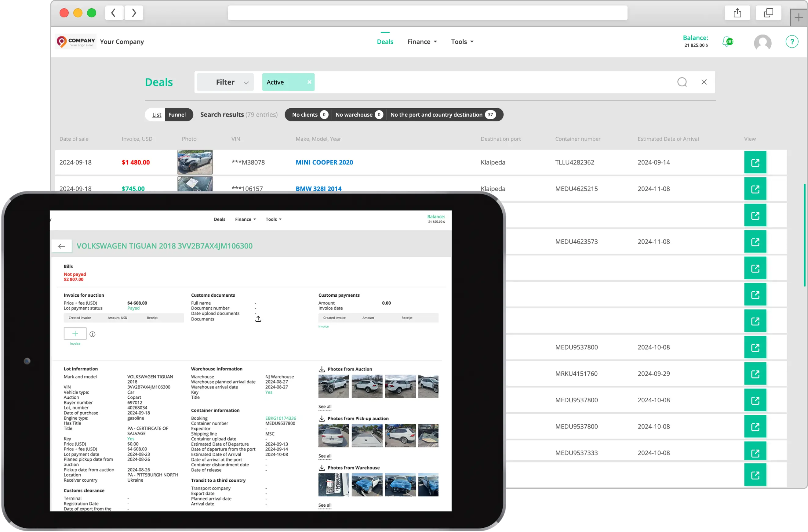
Task: Toggle No the port and country destination chip
Action: pos(443,115)
